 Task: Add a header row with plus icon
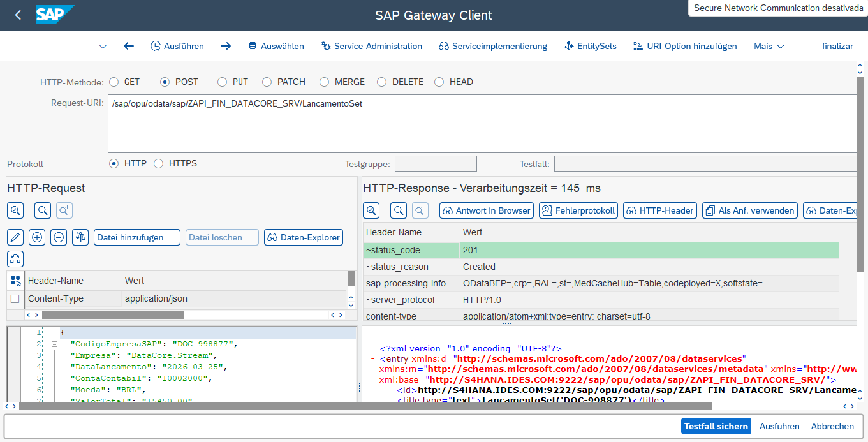click(38, 237)
